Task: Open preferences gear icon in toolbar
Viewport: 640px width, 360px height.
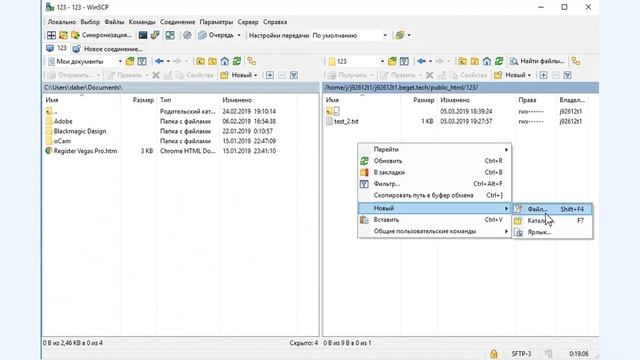Action: tap(187, 36)
